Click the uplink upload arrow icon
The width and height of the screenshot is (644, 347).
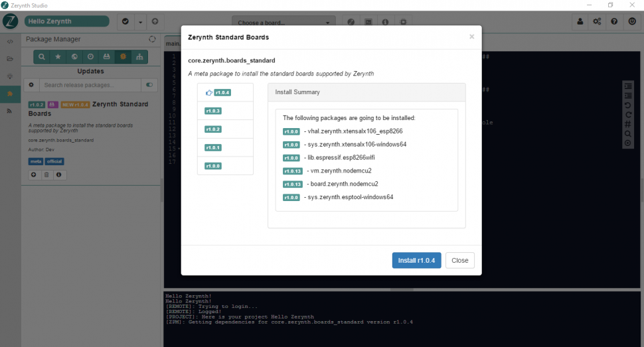pos(155,21)
